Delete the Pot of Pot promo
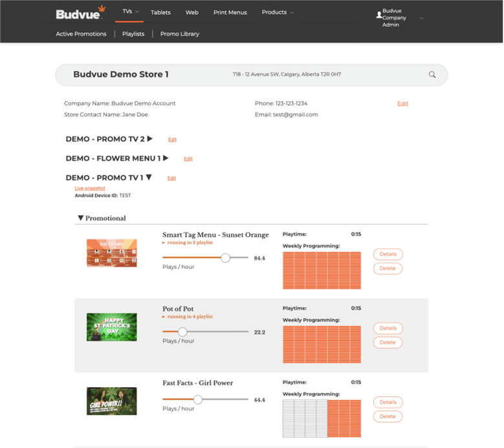The image size is (504, 448). pyautogui.click(x=388, y=343)
